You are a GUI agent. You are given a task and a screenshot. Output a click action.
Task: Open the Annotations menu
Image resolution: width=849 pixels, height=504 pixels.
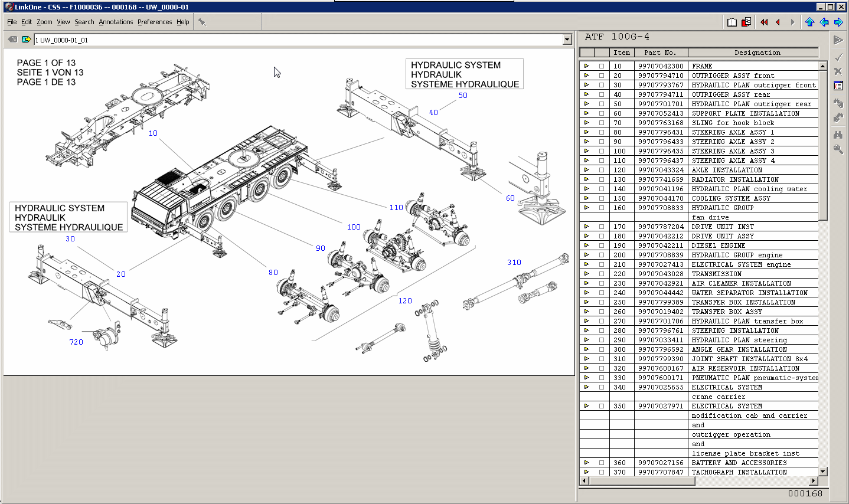coord(116,22)
